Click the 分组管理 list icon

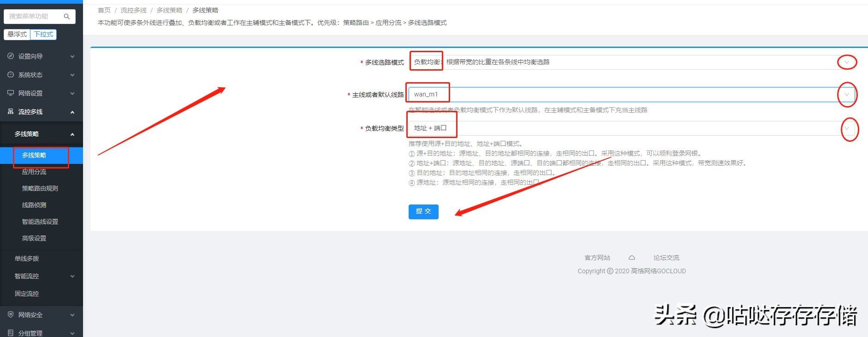(11, 333)
